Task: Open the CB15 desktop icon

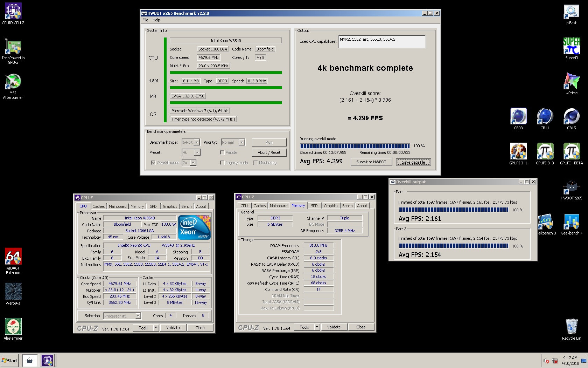Action: [572, 119]
